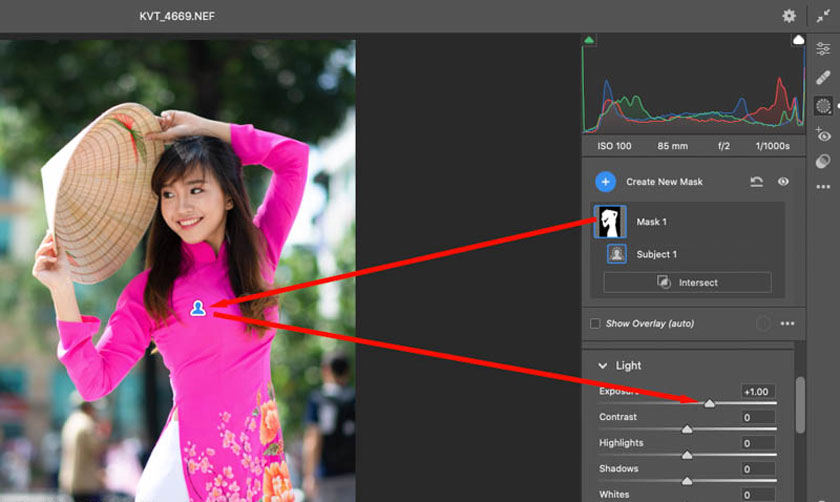The width and height of the screenshot is (840, 502).
Task: Click the Contrast value field
Action: coord(758,417)
